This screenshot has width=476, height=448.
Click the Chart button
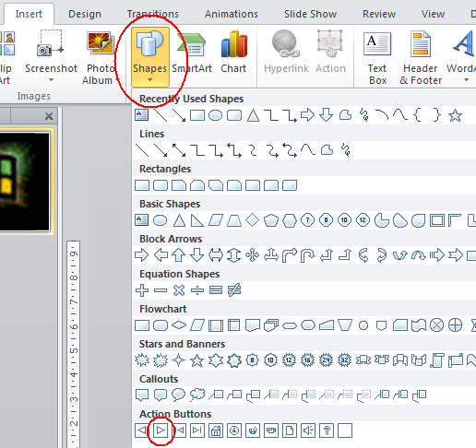233,53
